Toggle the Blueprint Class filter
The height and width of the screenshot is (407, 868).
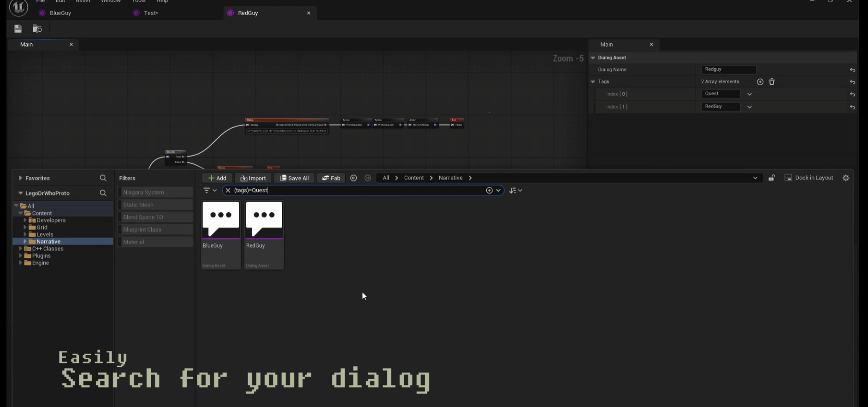155,230
